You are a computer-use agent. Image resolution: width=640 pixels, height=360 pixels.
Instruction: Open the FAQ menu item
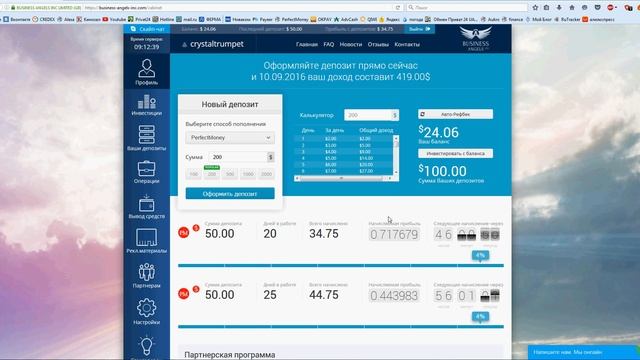(329, 44)
